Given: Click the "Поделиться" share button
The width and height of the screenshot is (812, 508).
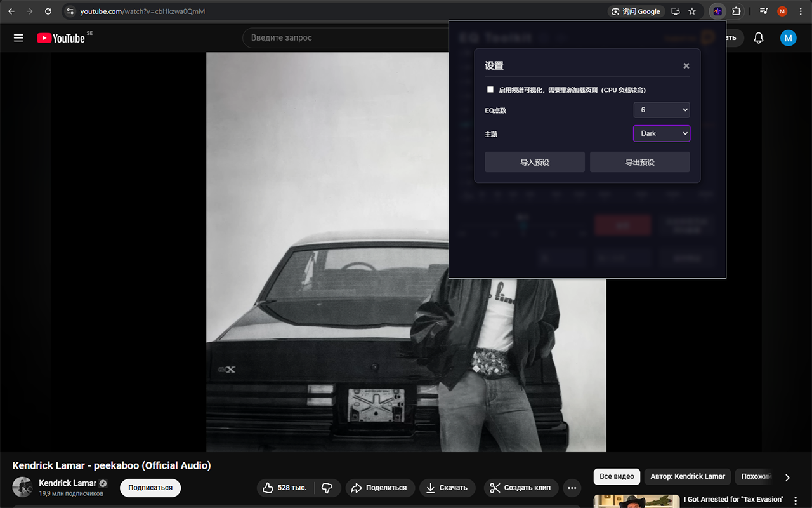Looking at the screenshot, I should coord(380,488).
